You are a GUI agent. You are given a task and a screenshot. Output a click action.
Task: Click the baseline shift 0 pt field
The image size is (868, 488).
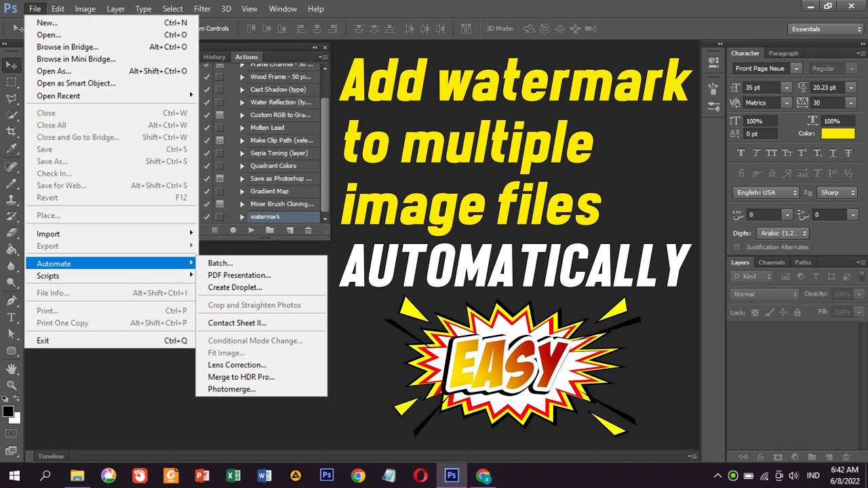[x=760, y=134]
